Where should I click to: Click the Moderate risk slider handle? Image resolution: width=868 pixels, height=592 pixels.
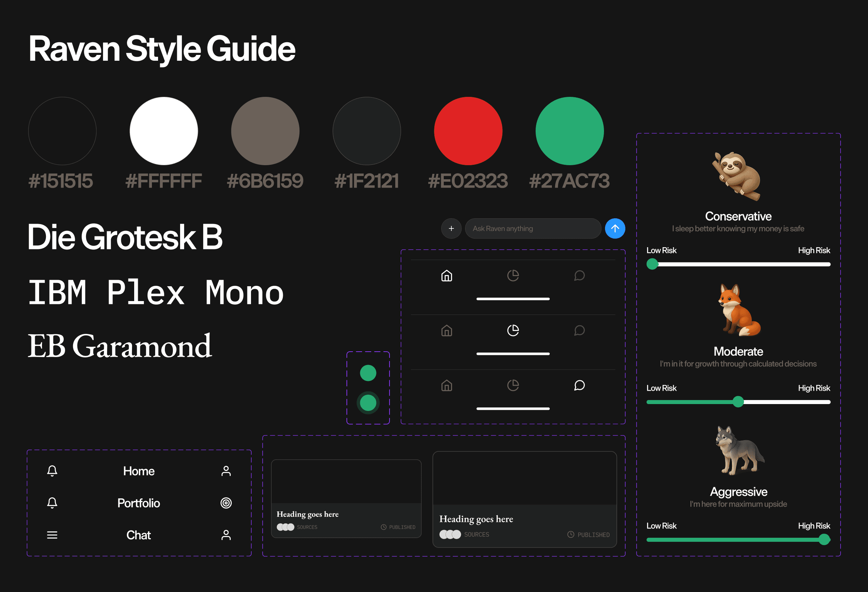(738, 402)
